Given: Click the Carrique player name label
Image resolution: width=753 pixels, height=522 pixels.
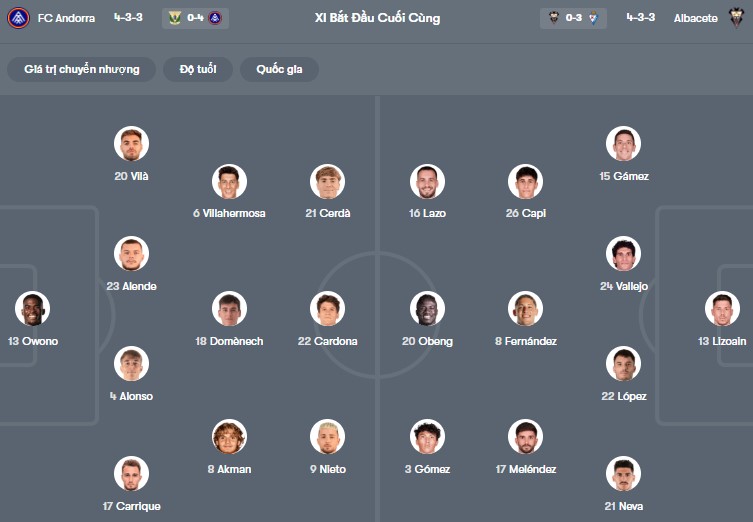Looking at the screenshot, I should point(131,506).
